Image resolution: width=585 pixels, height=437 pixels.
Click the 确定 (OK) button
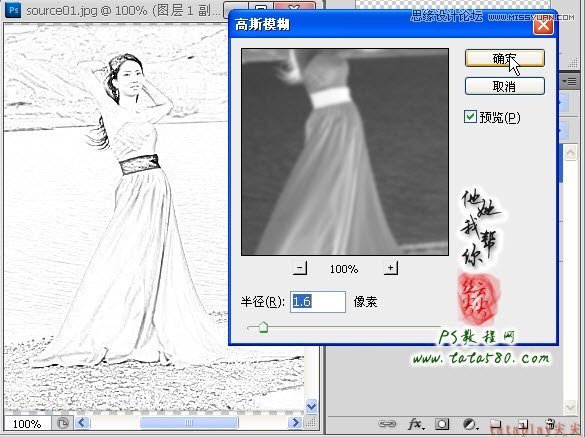tap(504, 59)
